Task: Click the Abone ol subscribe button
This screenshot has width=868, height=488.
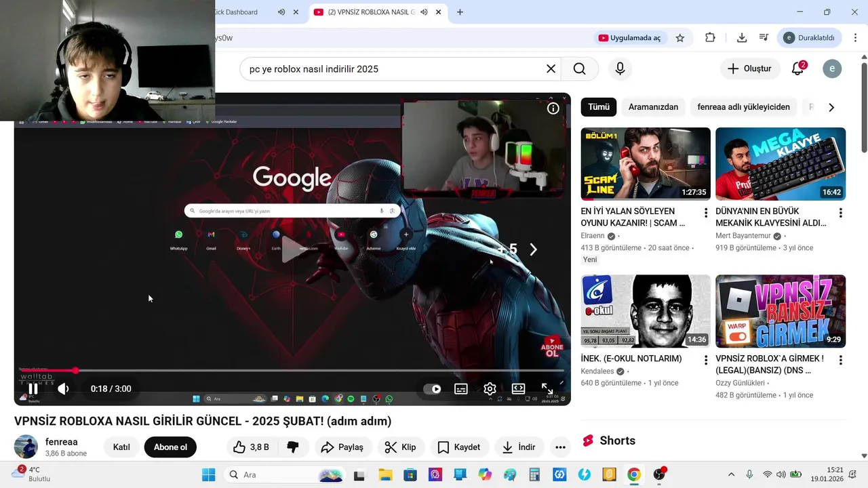Action: 170,447
